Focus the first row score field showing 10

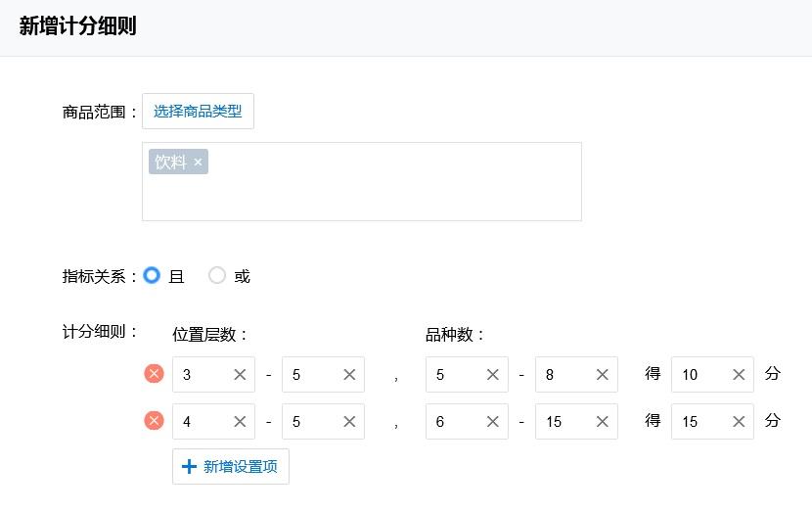pyautogui.click(x=699, y=374)
